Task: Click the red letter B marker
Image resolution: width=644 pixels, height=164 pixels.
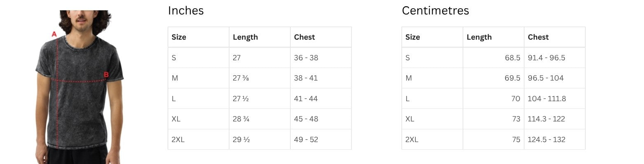Action: 106,75
